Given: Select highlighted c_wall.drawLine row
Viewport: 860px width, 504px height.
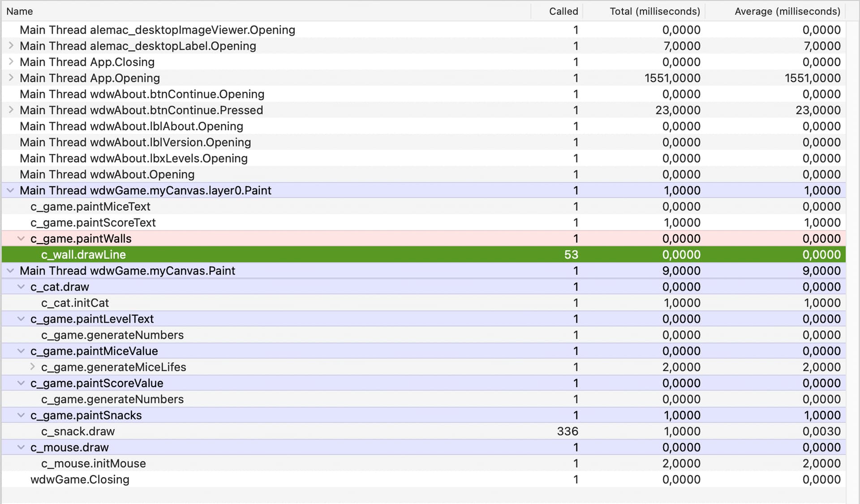Looking at the screenshot, I should [424, 255].
